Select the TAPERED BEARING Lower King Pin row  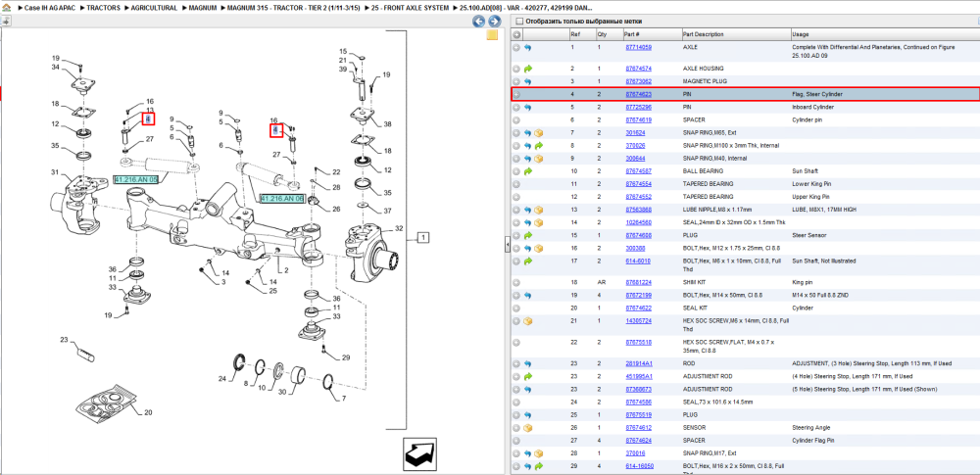(745, 184)
